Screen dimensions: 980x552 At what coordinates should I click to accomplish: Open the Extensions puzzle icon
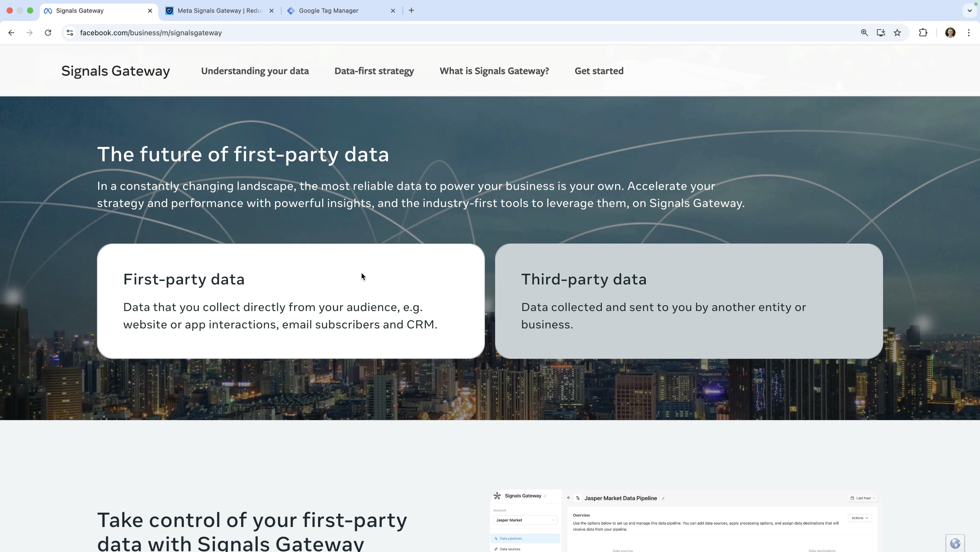[923, 33]
